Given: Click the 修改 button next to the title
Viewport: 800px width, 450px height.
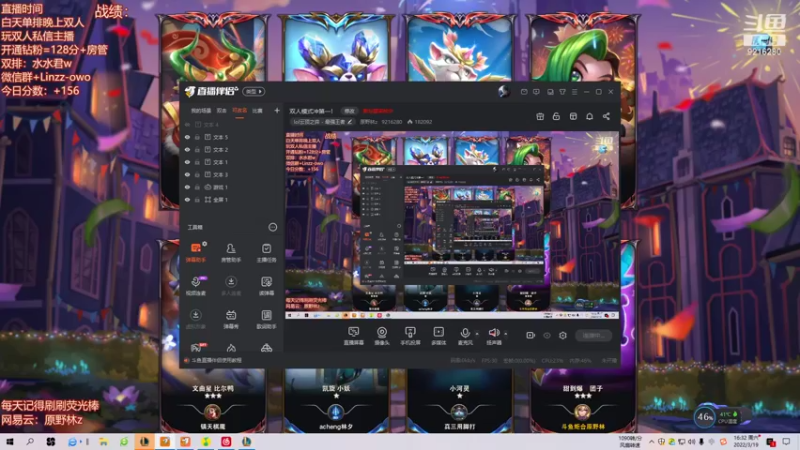Looking at the screenshot, I should [349, 111].
